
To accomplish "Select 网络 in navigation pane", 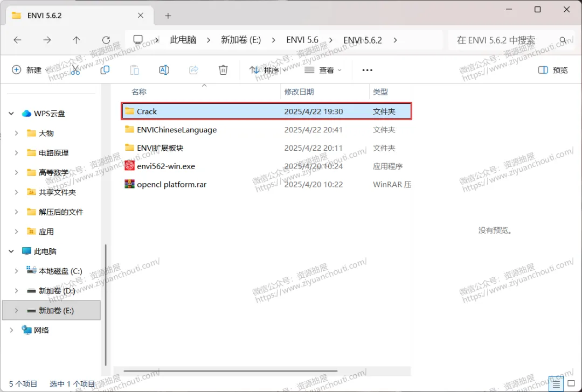I will click(x=41, y=330).
